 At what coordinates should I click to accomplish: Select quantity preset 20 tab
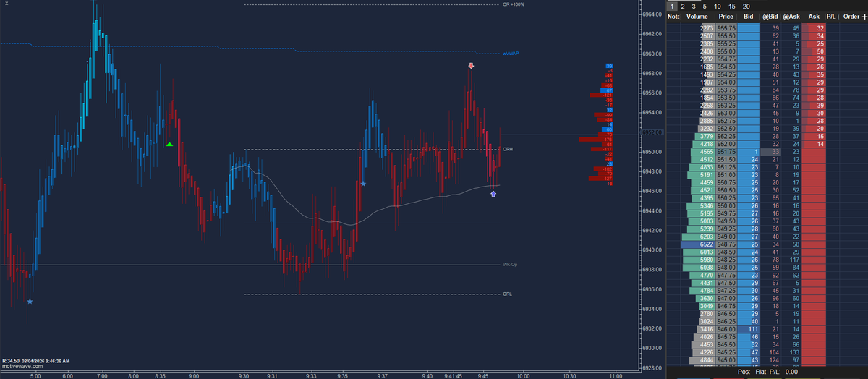747,5
